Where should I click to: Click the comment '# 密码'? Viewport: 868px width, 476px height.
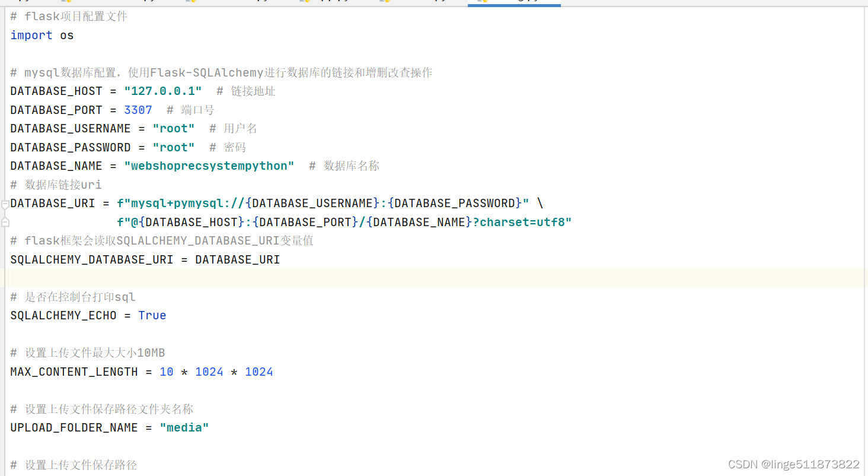[x=228, y=147]
